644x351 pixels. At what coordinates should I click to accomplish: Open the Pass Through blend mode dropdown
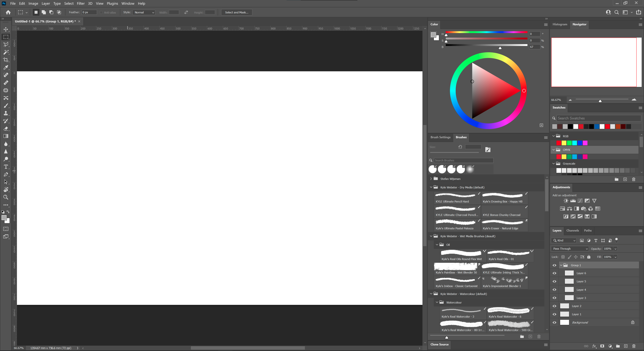570,249
